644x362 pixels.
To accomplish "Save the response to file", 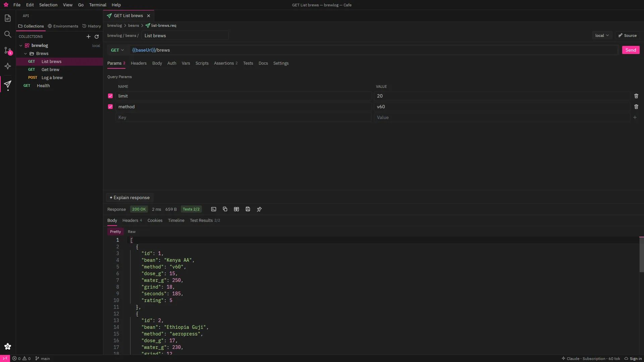I will coord(248,209).
